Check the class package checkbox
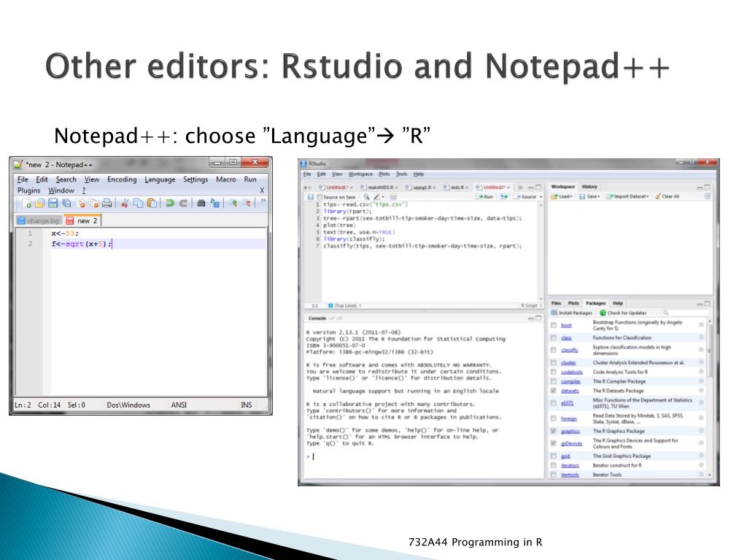The image size is (747, 560). (554, 338)
